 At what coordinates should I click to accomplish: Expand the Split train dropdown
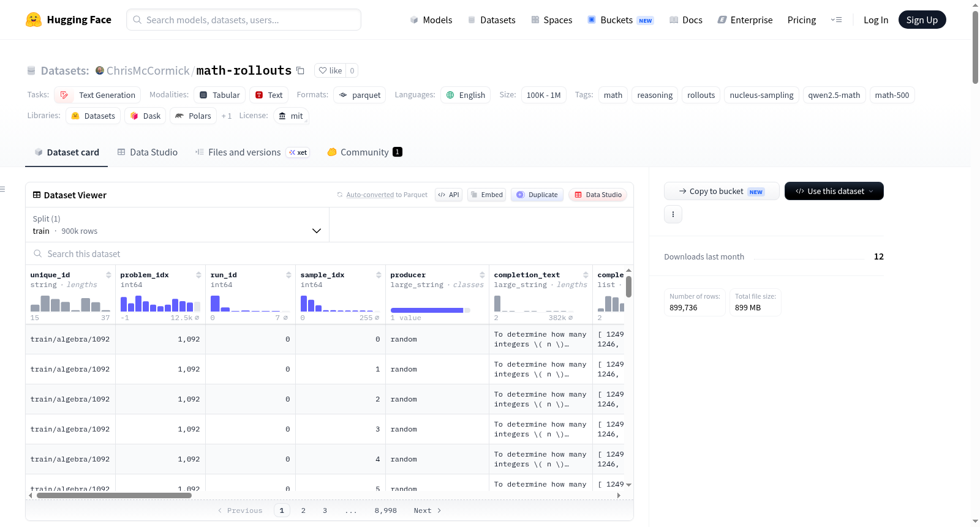coord(178,225)
